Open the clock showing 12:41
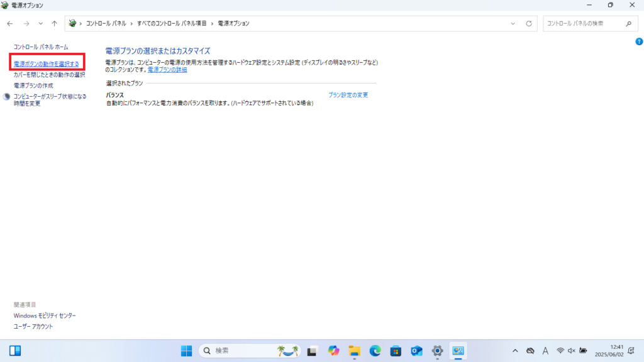Screen dimensions: 644x362 (609, 351)
